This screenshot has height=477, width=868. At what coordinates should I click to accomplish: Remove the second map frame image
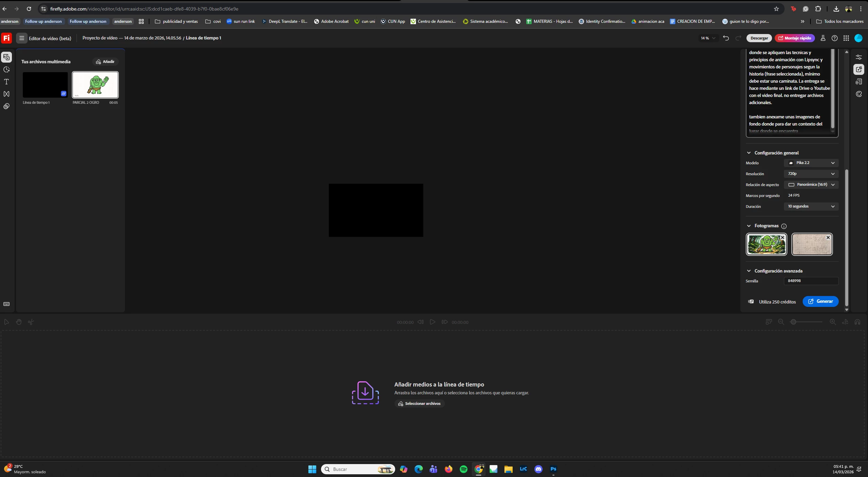(828, 237)
